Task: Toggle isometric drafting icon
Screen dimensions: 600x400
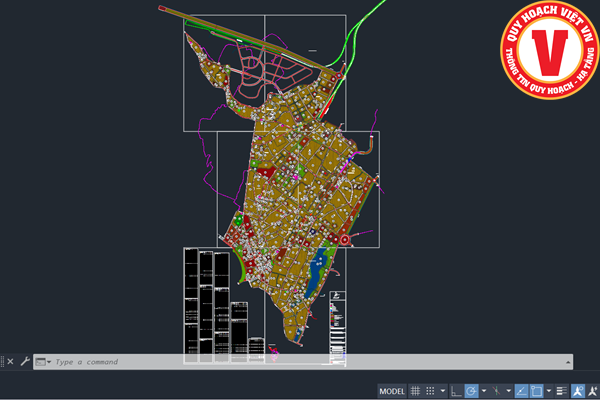Action: (496, 390)
